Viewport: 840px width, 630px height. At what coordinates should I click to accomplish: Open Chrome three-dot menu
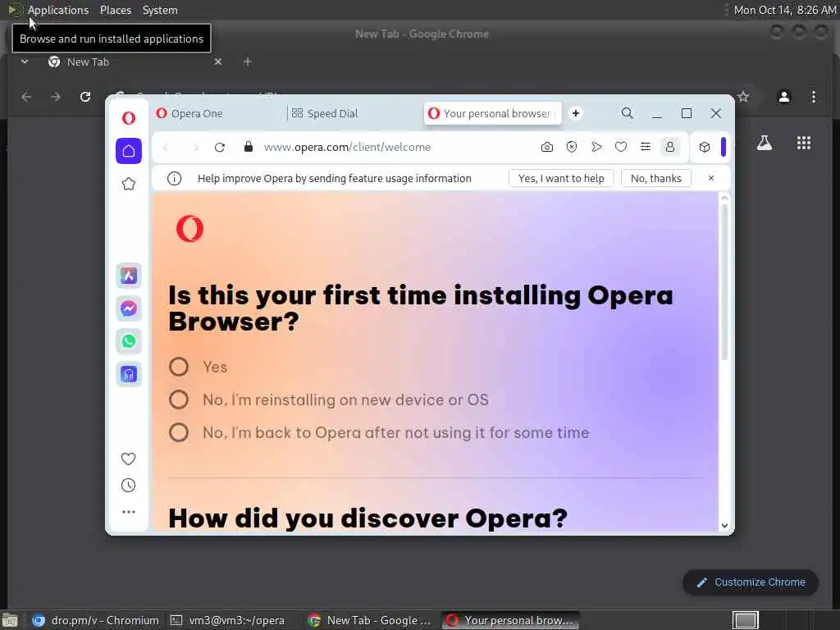(814, 97)
